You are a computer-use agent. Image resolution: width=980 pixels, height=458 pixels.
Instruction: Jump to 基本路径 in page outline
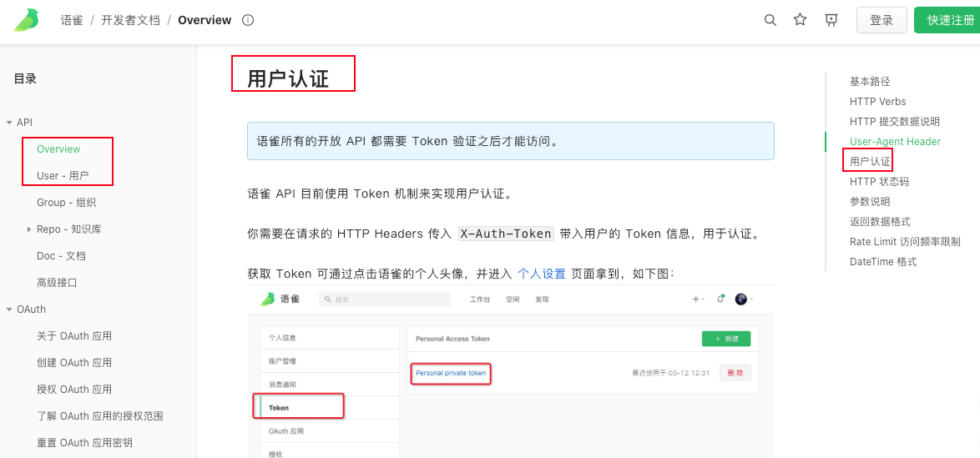click(x=870, y=81)
